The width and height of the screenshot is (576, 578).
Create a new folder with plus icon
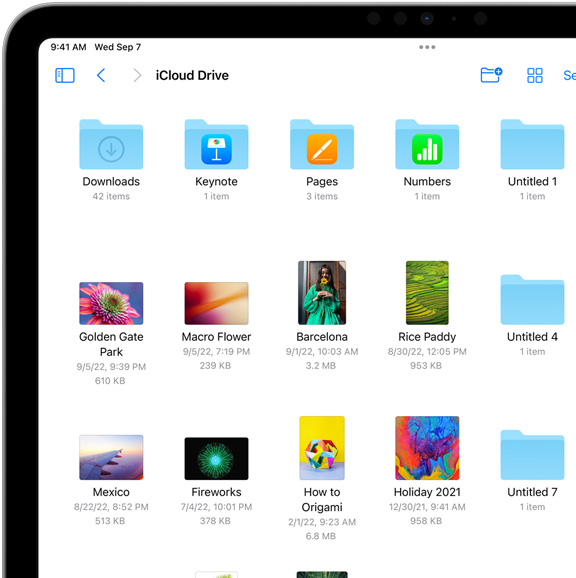click(x=491, y=75)
